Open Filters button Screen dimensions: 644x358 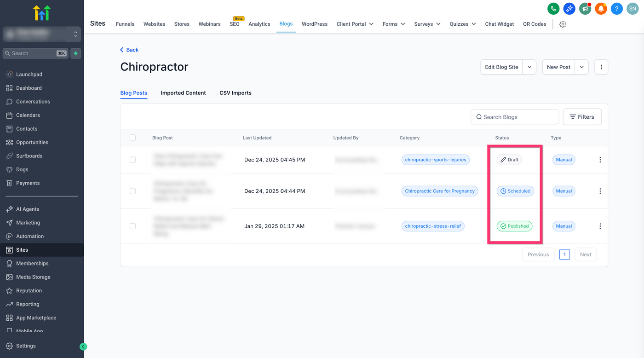(x=582, y=117)
